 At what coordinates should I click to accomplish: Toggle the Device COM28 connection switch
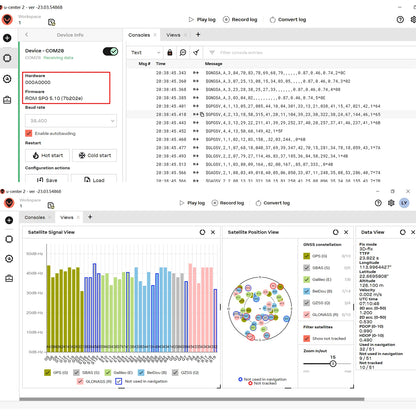[x=110, y=51]
